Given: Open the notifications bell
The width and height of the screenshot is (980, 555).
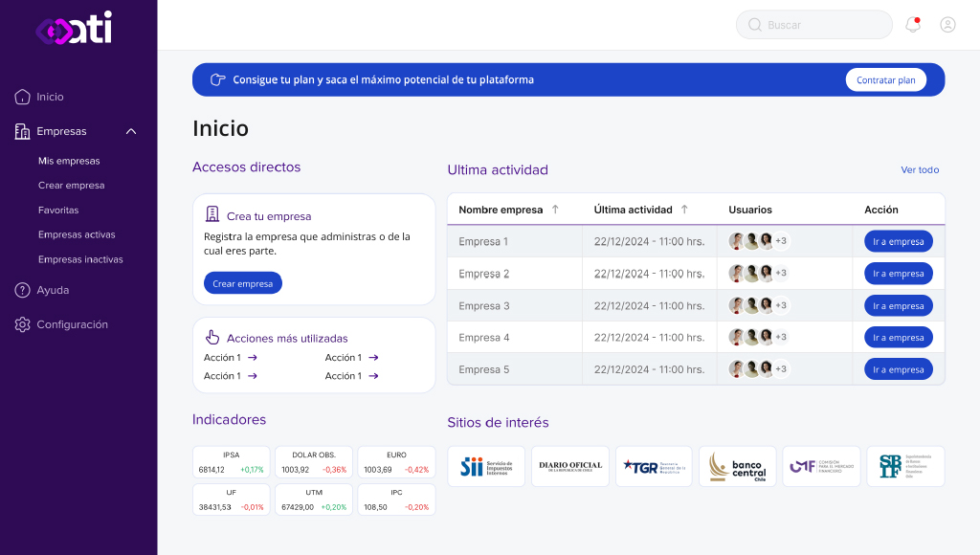Looking at the screenshot, I should point(911,24).
